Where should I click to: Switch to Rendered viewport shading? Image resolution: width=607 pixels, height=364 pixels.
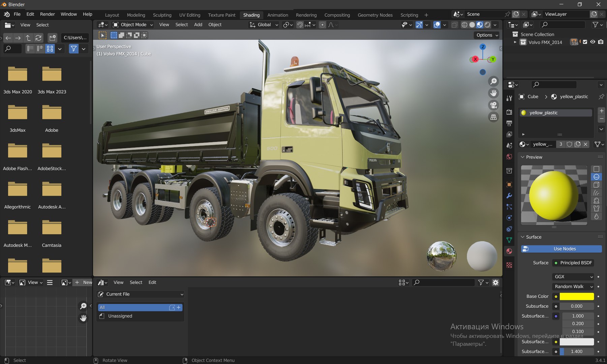pos(487,25)
